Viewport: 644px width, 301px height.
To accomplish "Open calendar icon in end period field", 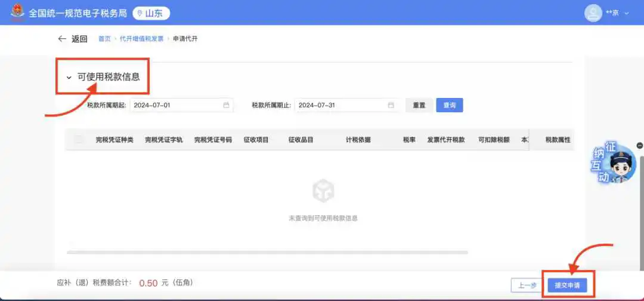I will pyautogui.click(x=391, y=105).
